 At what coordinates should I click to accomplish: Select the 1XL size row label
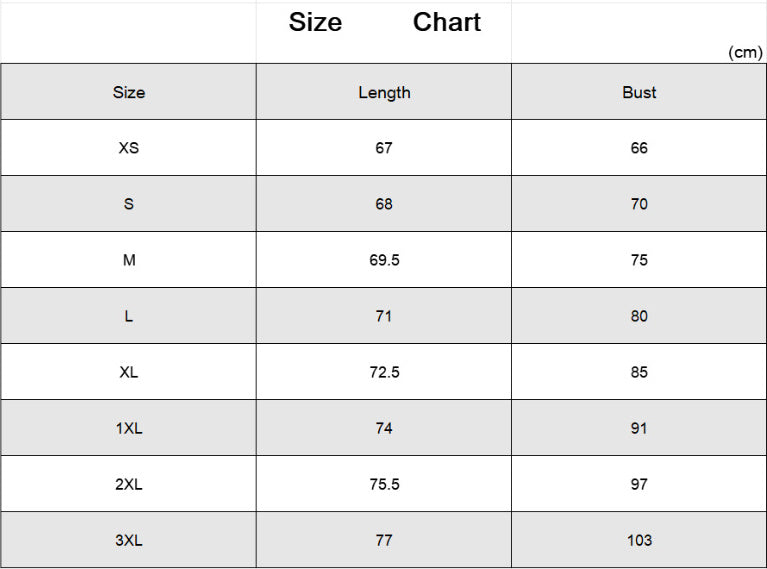coord(129,428)
